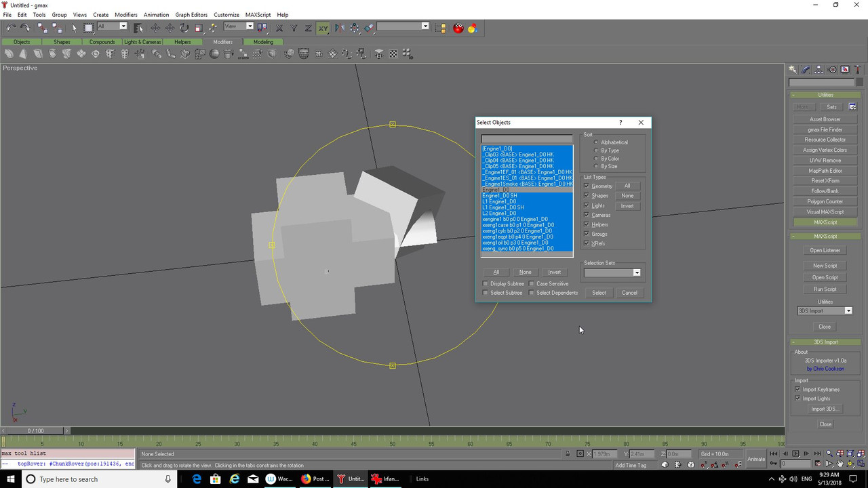Toggle the selection lock padlock icon
The width and height of the screenshot is (868, 488).
point(568,454)
